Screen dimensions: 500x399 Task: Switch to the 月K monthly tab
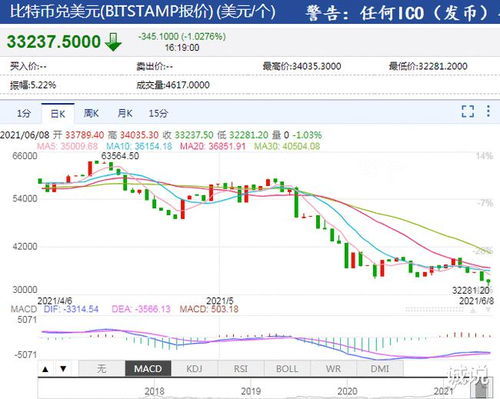(125, 114)
